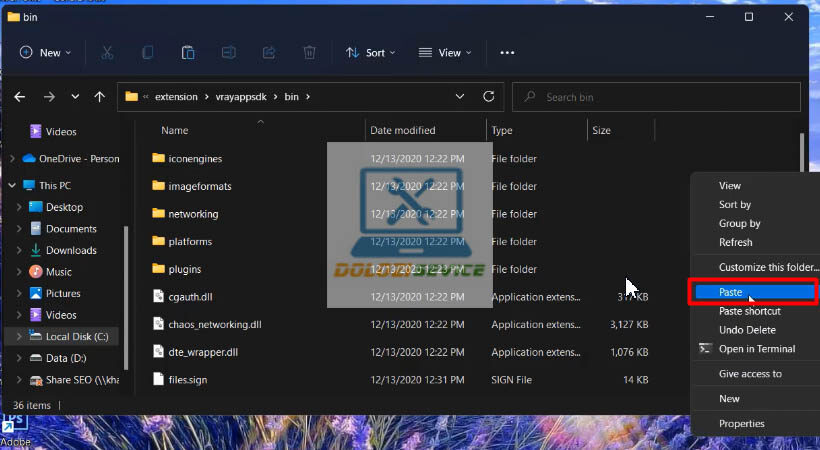Click the Delete trash icon in toolbar

(x=310, y=53)
